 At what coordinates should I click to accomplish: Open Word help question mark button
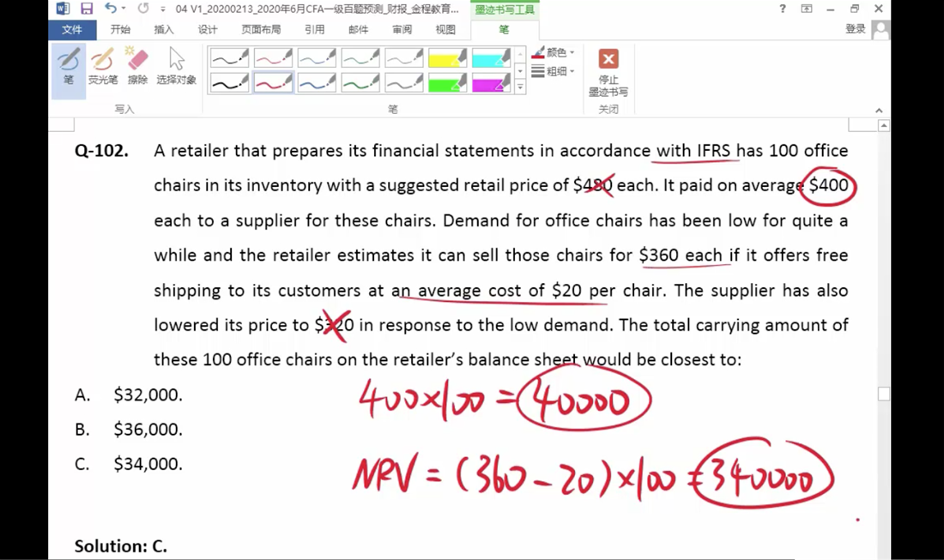(782, 9)
